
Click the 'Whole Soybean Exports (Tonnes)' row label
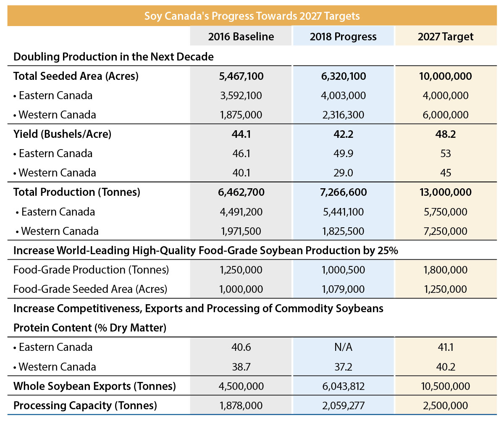[x=94, y=386]
